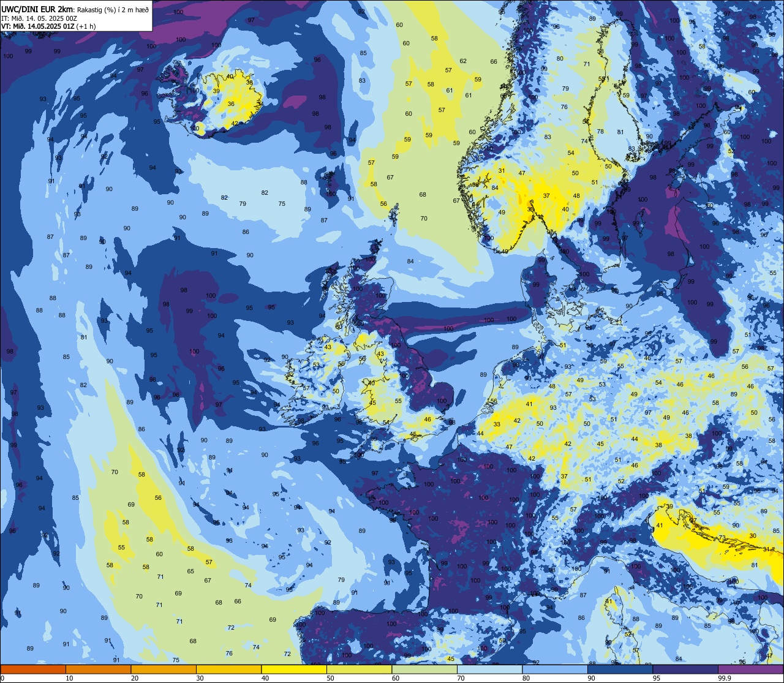This screenshot has height=683, width=784.
Task: Click the 30–40% amber legend swatch
Action: coord(228,669)
